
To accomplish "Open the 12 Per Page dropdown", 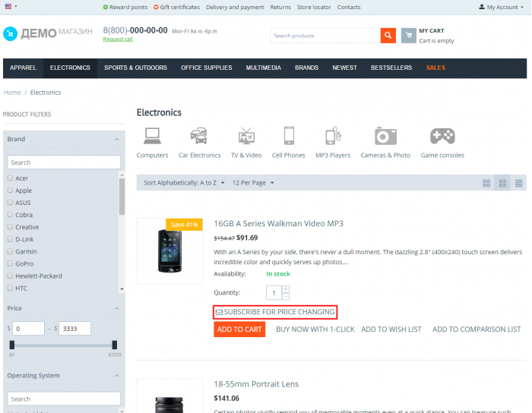I will coord(253,183).
